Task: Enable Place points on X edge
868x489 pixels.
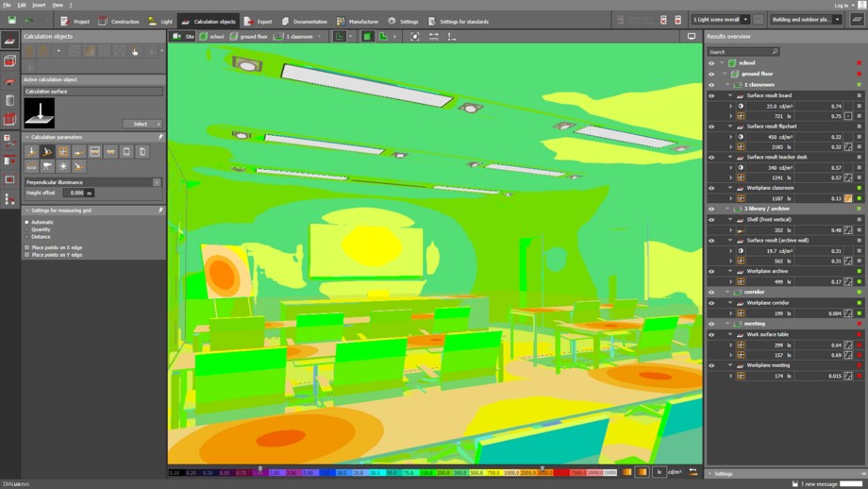Action: (x=27, y=247)
